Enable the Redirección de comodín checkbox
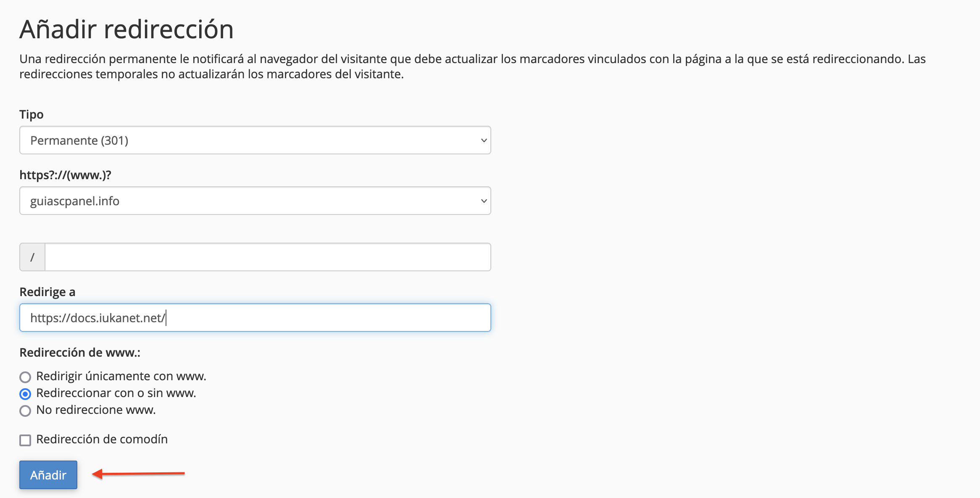The width and height of the screenshot is (980, 498). pyautogui.click(x=25, y=440)
